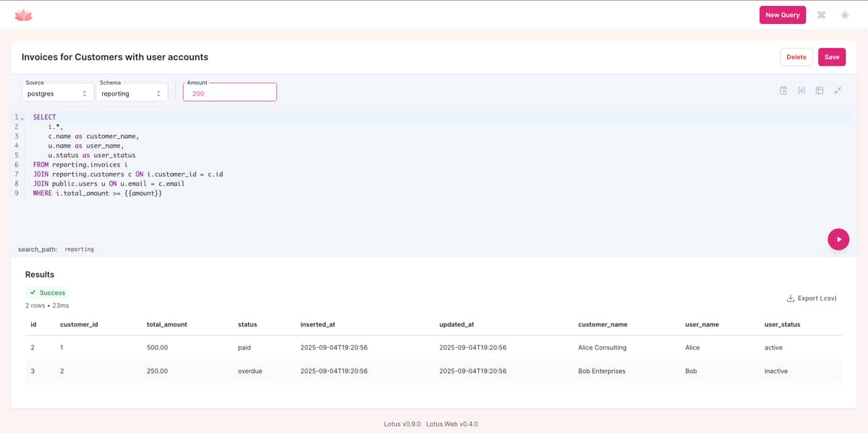The height and width of the screenshot is (433, 868).
Task: Open the Schema reporting dropdown
Action: click(x=131, y=93)
